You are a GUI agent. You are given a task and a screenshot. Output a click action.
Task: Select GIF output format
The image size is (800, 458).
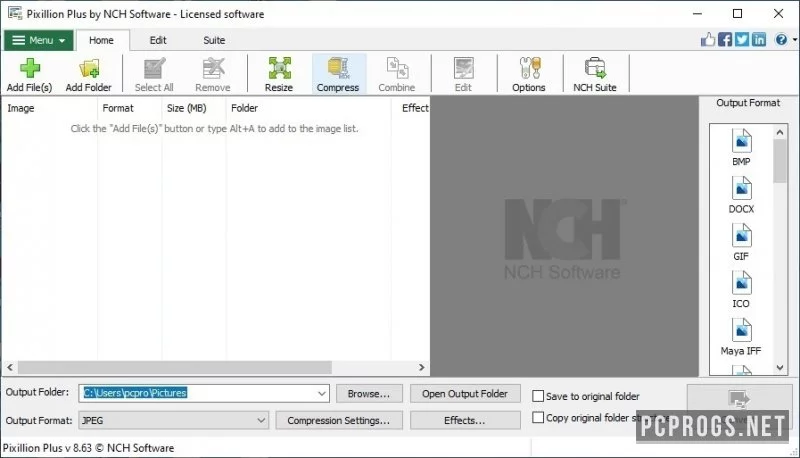pyautogui.click(x=741, y=242)
